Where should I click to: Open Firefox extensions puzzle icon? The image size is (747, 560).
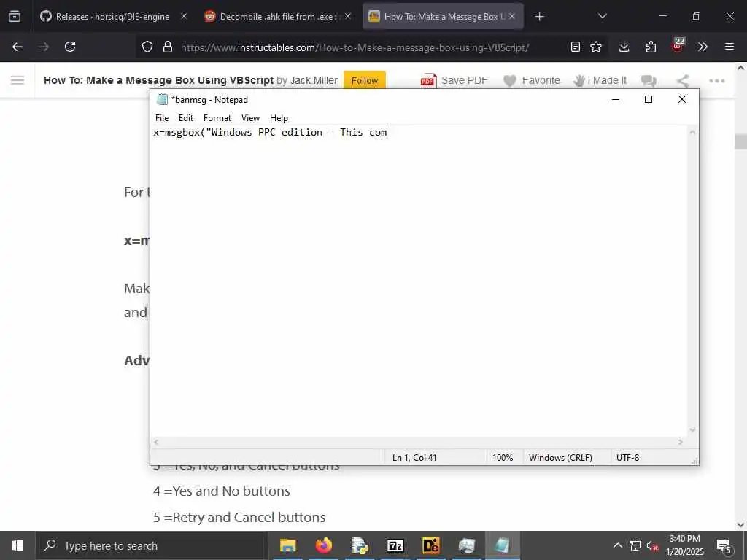651,47
